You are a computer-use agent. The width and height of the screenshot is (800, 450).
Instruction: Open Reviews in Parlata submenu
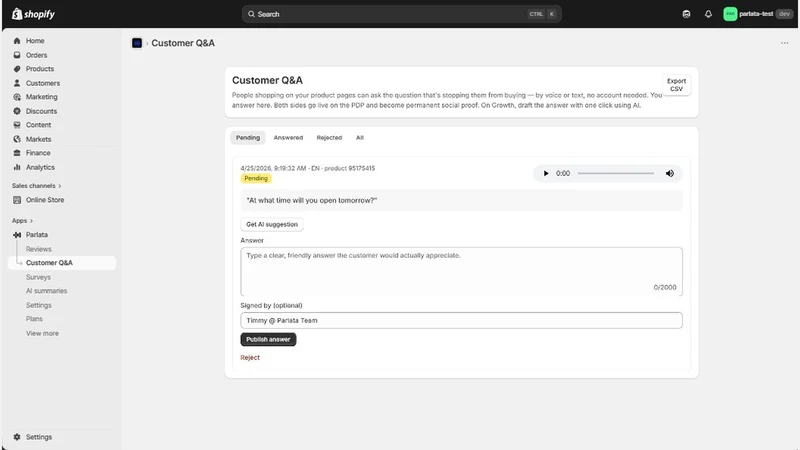(x=39, y=249)
